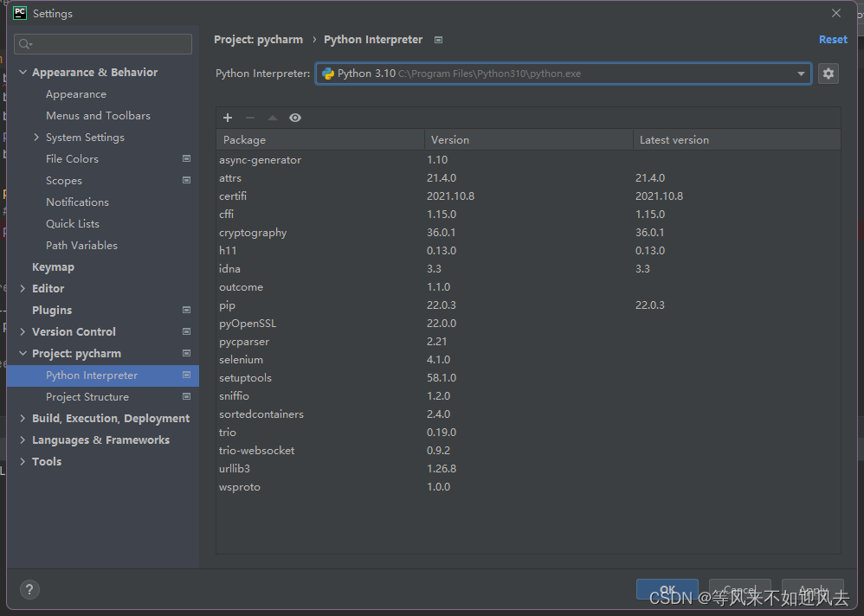The height and width of the screenshot is (616, 864).
Task: Click the Project: pycharm breadcrumb
Action: [259, 40]
